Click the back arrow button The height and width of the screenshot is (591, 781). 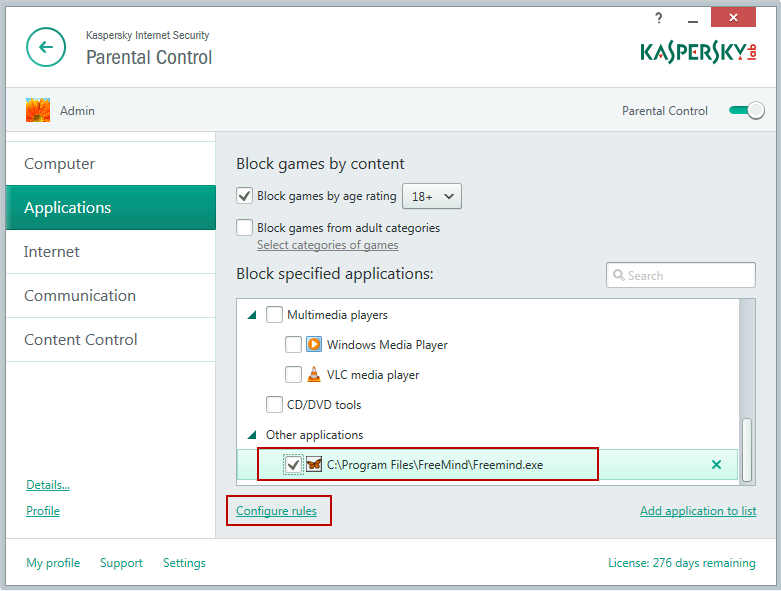(x=46, y=47)
